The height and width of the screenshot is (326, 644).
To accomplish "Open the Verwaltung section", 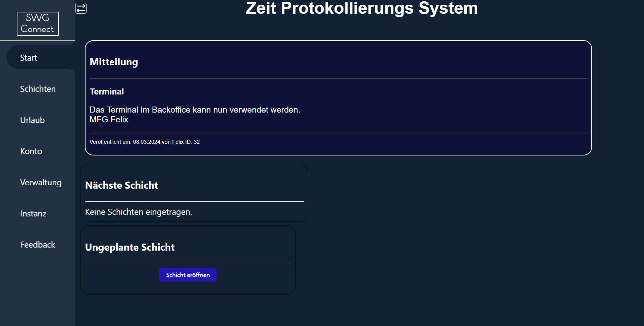I will pyautogui.click(x=41, y=182).
